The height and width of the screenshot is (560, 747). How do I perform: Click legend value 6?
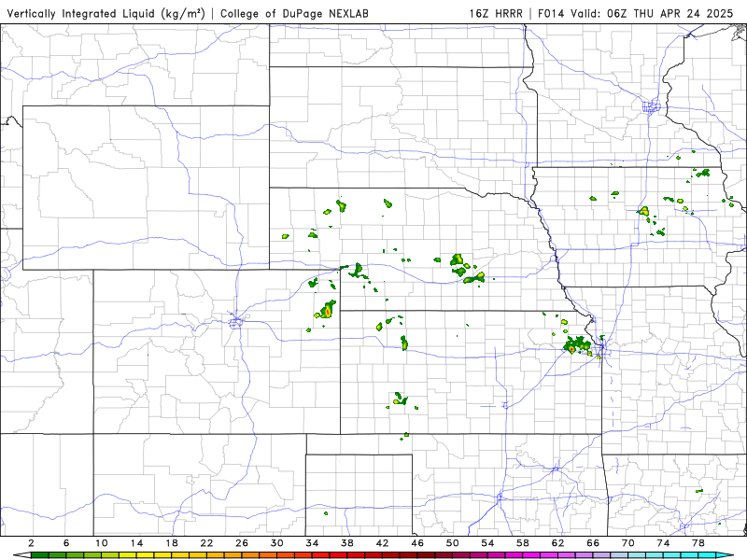66,543
